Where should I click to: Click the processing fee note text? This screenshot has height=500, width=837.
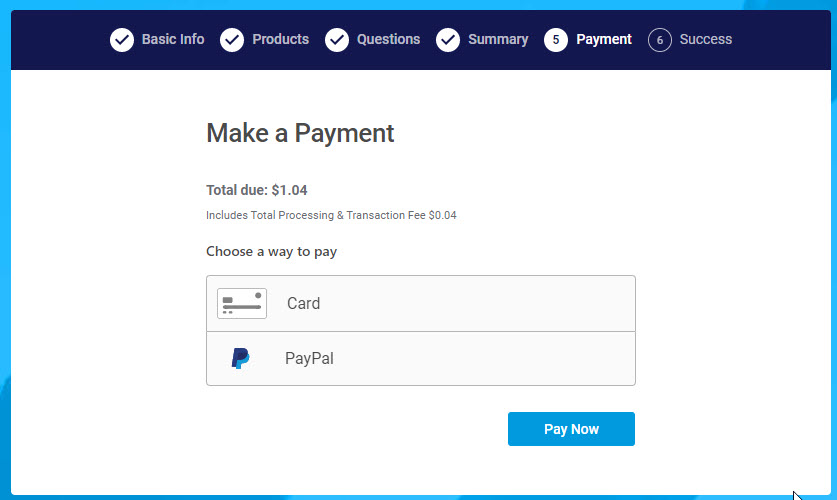click(331, 215)
